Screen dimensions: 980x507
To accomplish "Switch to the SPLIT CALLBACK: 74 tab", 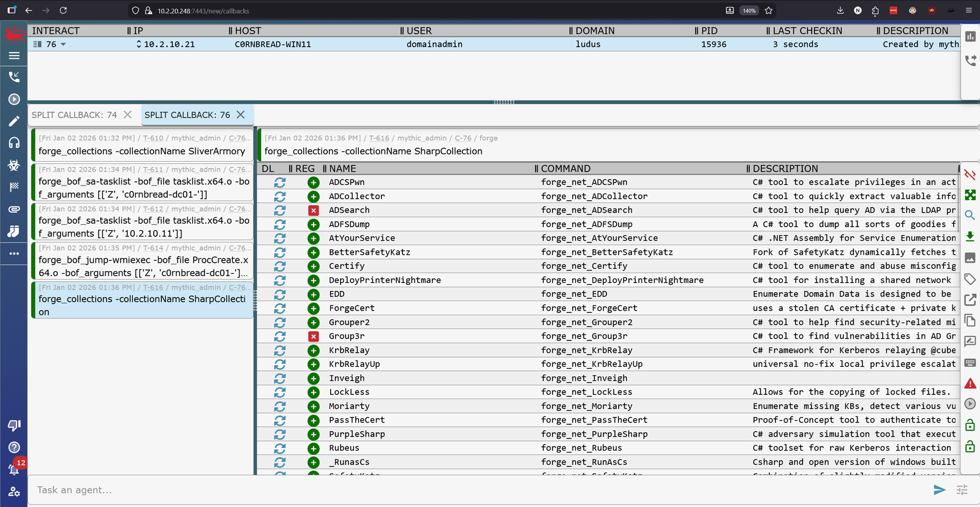I will pos(74,115).
